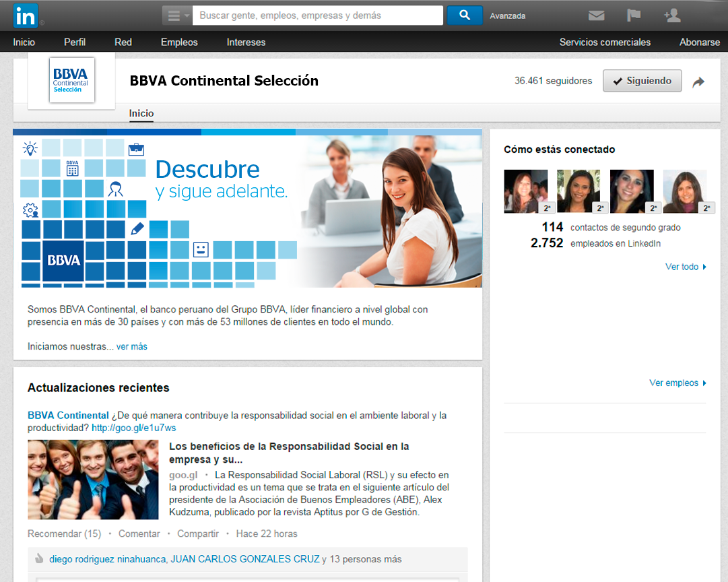Click the blue magnifier search button
The width and height of the screenshot is (728, 582).
tap(465, 15)
